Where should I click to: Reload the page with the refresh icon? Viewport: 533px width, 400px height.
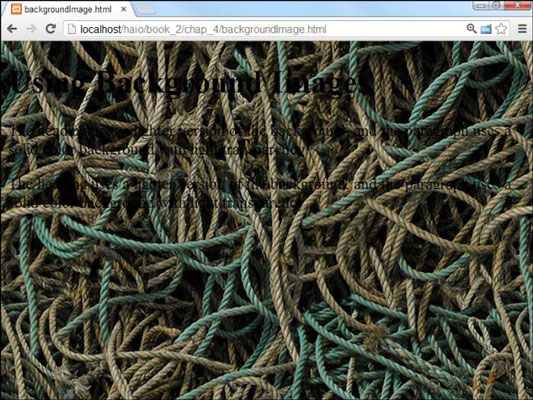(x=51, y=29)
